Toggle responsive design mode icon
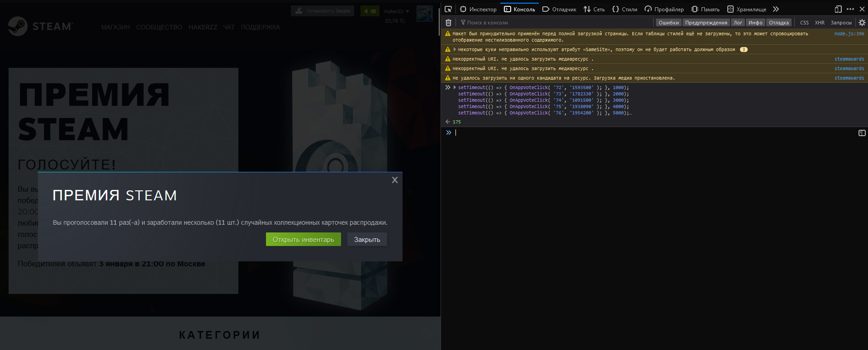Screen dimensions: 868x350 click(x=838, y=9)
